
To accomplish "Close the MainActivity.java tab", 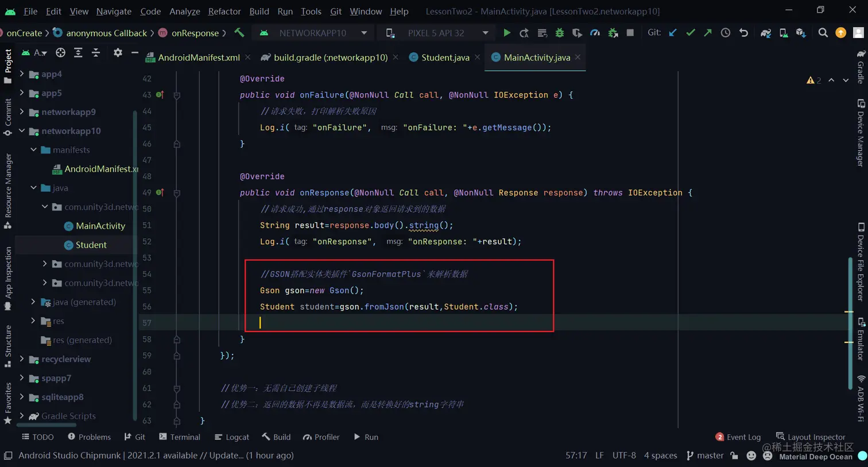I will coord(578,57).
